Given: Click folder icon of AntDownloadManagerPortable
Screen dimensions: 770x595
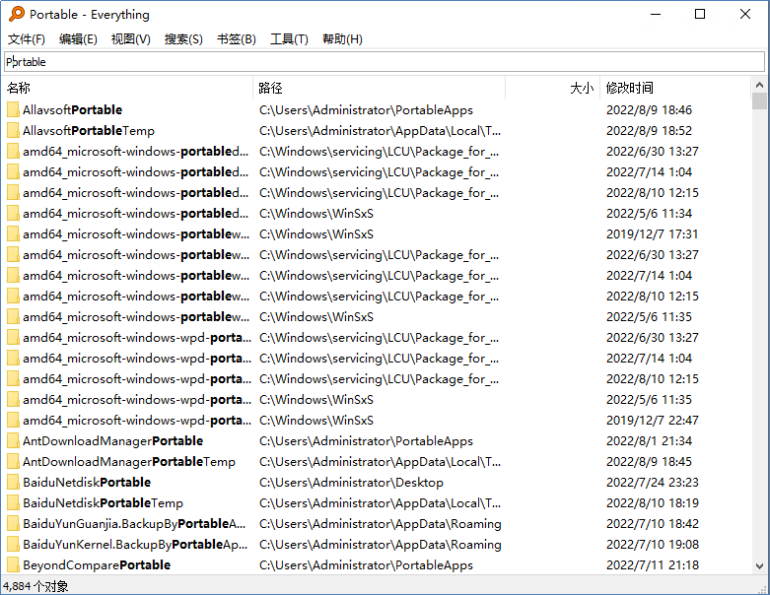Looking at the screenshot, I should tap(13, 441).
